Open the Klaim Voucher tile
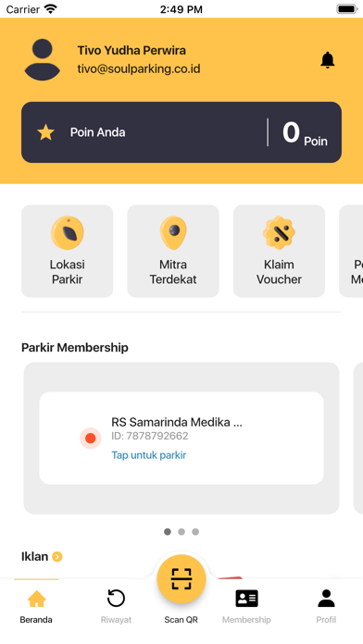363x644 pixels. (x=279, y=251)
